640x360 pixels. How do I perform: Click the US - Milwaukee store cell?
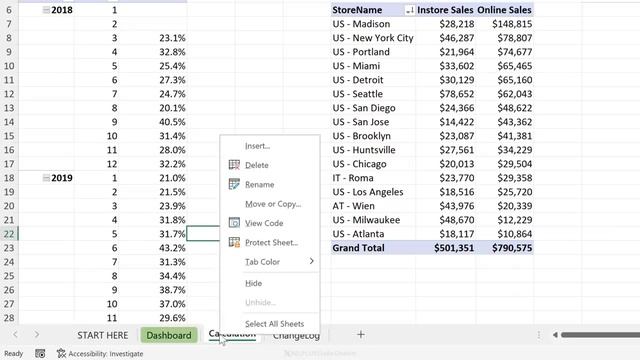coord(373,220)
